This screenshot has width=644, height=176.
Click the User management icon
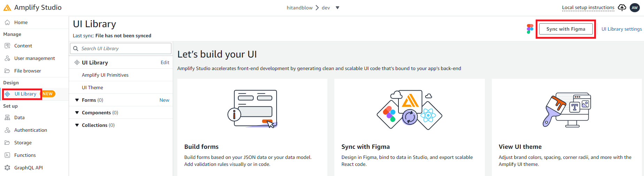point(7,58)
